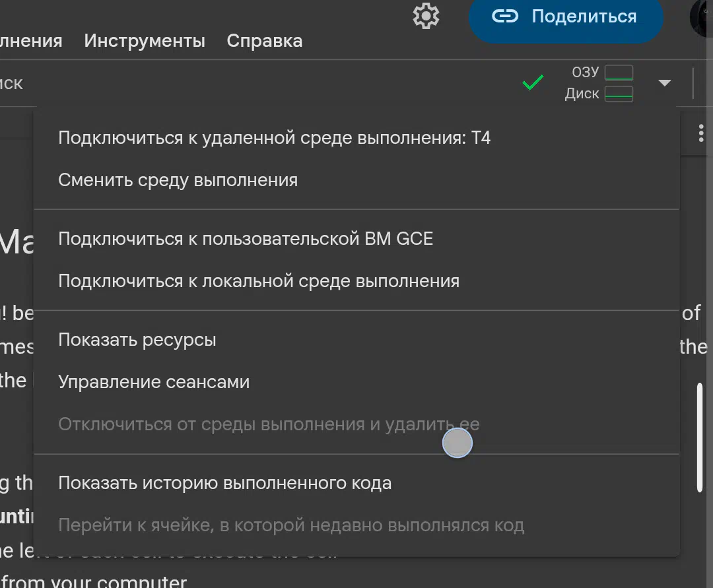This screenshot has height=588, width=713.
Task: Click Перейти к ячейке с недавним кодом
Action: tap(291, 525)
